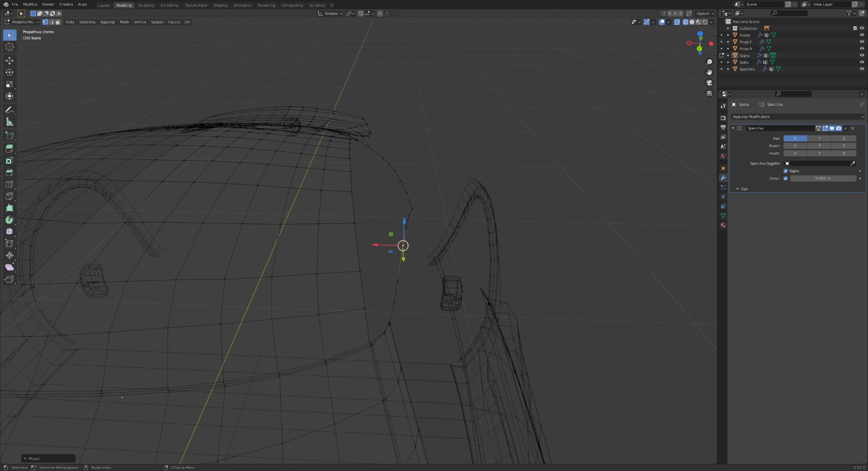Open the Object properties tab (orange square)

click(x=723, y=168)
